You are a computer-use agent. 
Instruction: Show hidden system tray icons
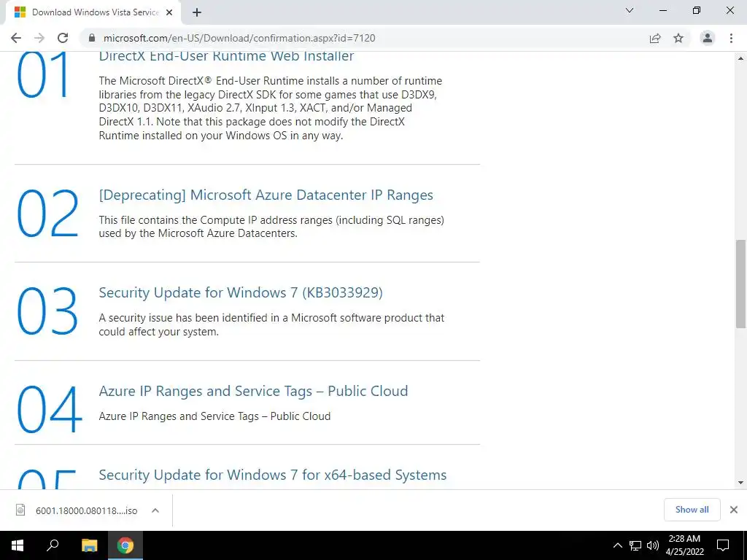click(617, 545)
